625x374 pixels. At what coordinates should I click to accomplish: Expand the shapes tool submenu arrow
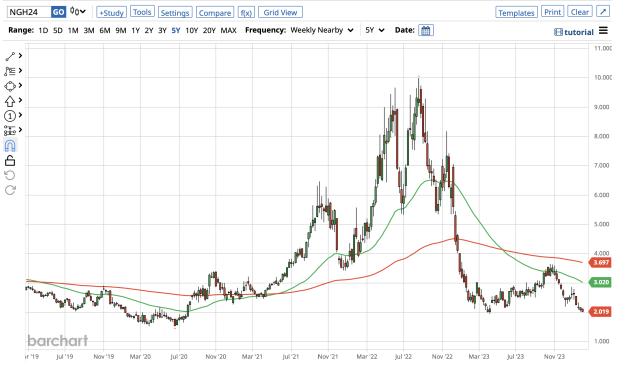click(x=20, y=85)
